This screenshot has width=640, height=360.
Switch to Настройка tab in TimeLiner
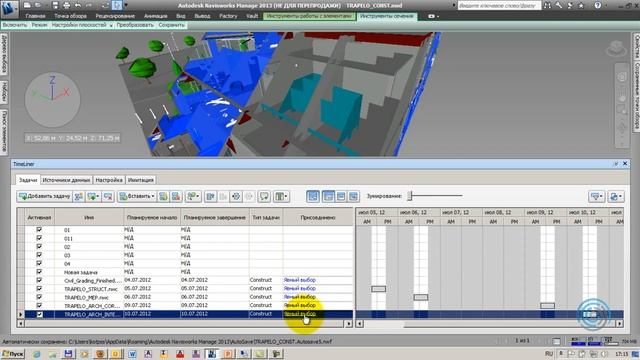109,180
